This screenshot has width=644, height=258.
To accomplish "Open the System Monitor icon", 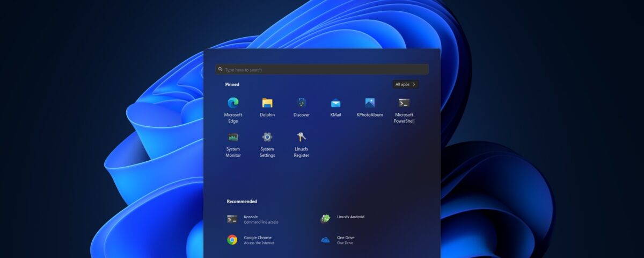I will (x=233, y=137).
